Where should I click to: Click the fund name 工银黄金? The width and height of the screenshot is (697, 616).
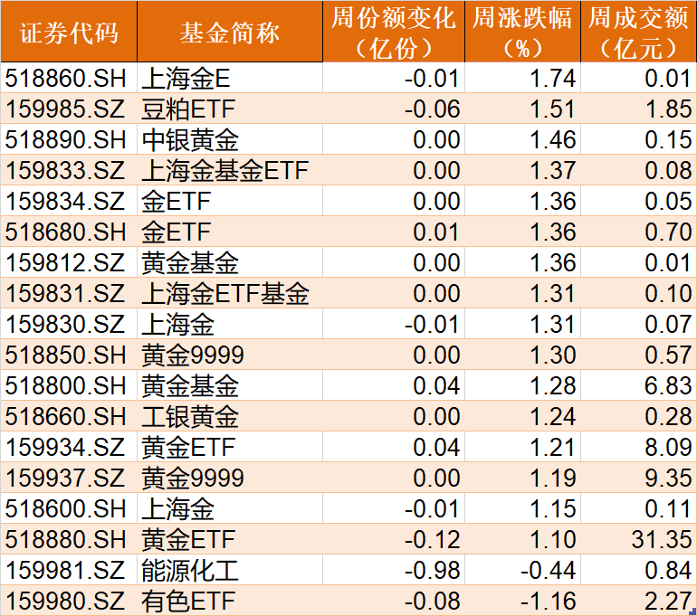click(190, 416)
